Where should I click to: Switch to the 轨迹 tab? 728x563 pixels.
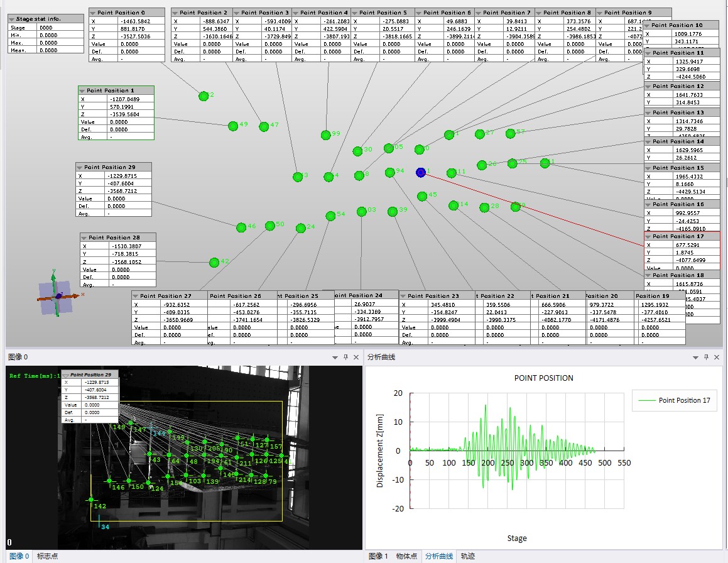pyautogui.click(x=468, y=556)
